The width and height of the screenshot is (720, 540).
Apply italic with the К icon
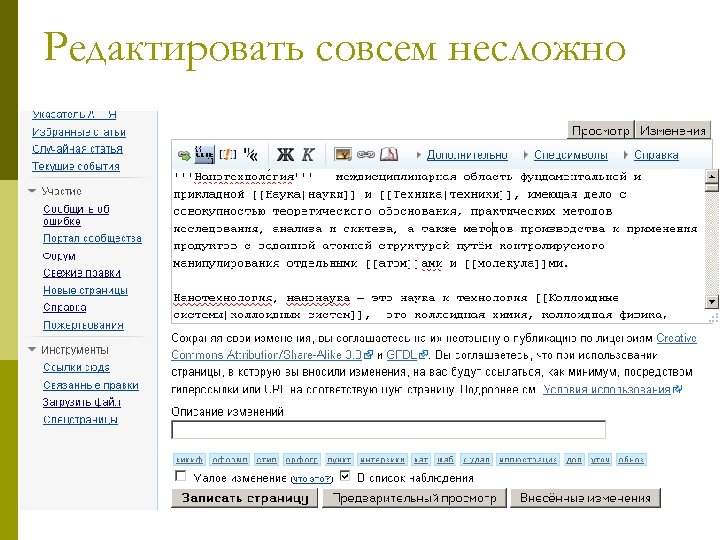tap(308, 155)
